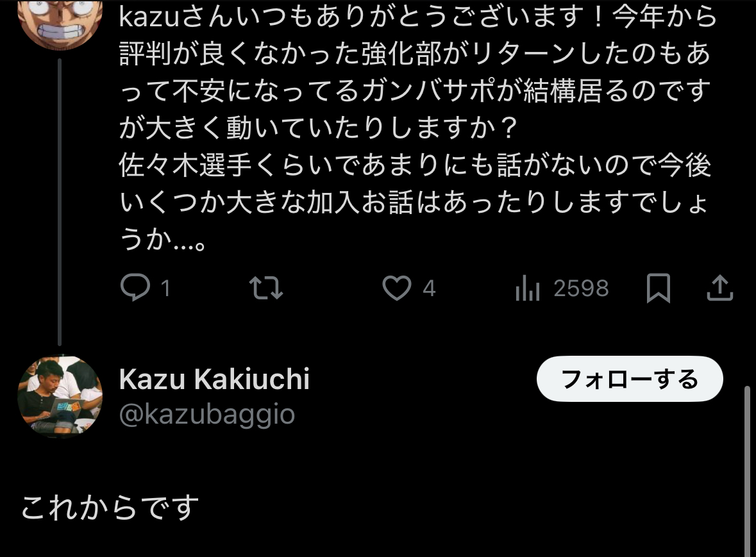
Task: Click the view count 2598
Action: click(x=582, y=288)
